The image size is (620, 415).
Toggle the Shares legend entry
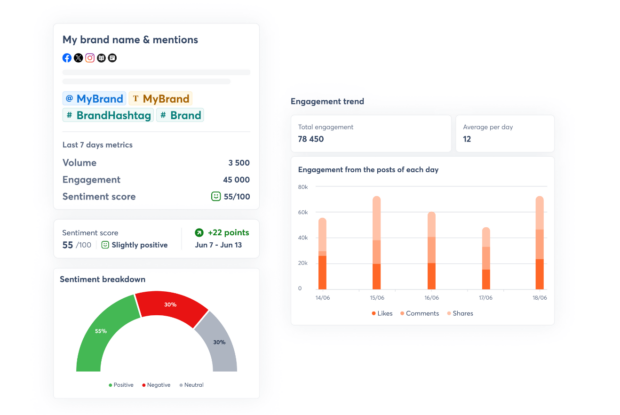point(460,313)
